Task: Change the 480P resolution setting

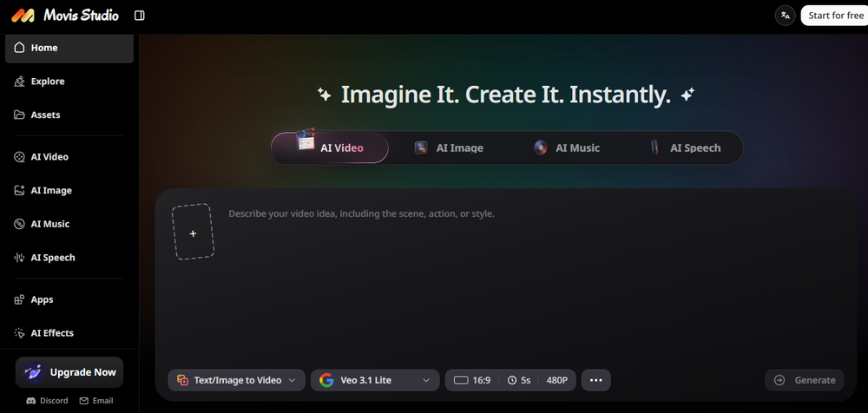Action: pos(557,380)
